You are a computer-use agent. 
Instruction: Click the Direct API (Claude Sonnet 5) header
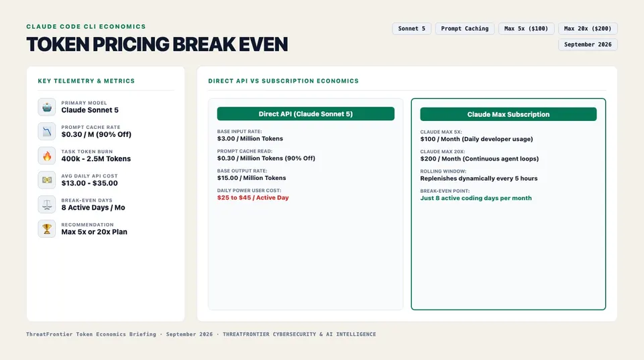pos(306,114)
